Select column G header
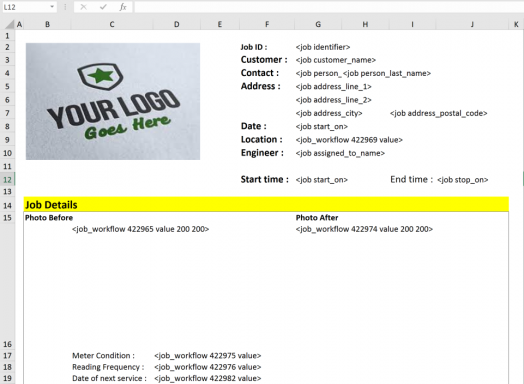Screen dimensions: 524x384 coord(318,24)
